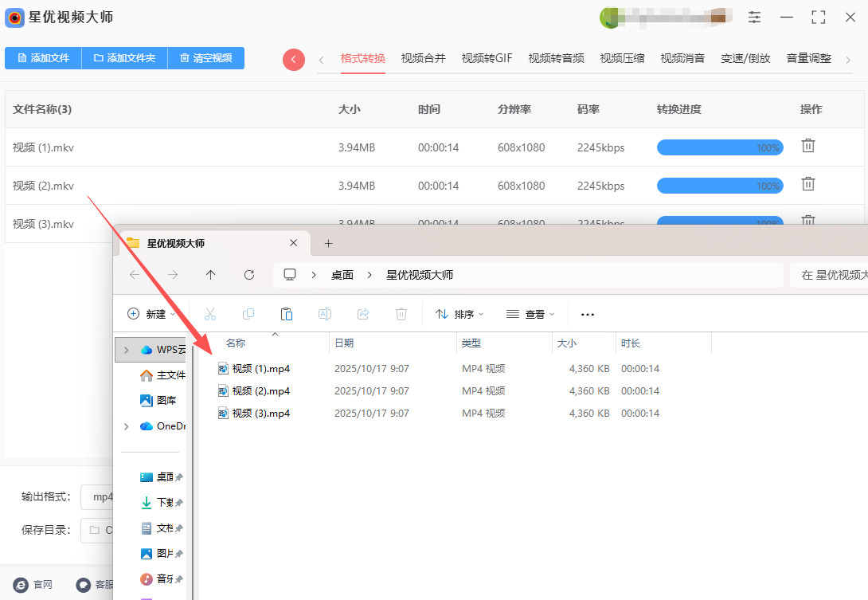The width and height of the screenshot is (868, 600).
Task: Expand breadcrumb chevron after 桌面
Action: 369,275
